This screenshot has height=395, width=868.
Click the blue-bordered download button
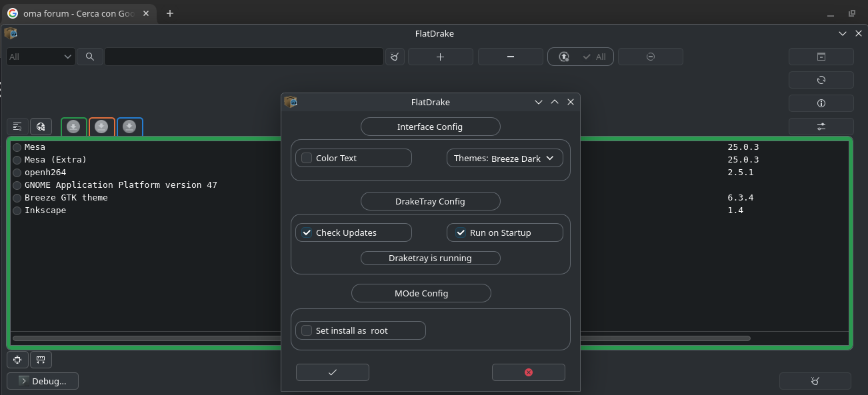pyautogui.click(x=129, y=127)
